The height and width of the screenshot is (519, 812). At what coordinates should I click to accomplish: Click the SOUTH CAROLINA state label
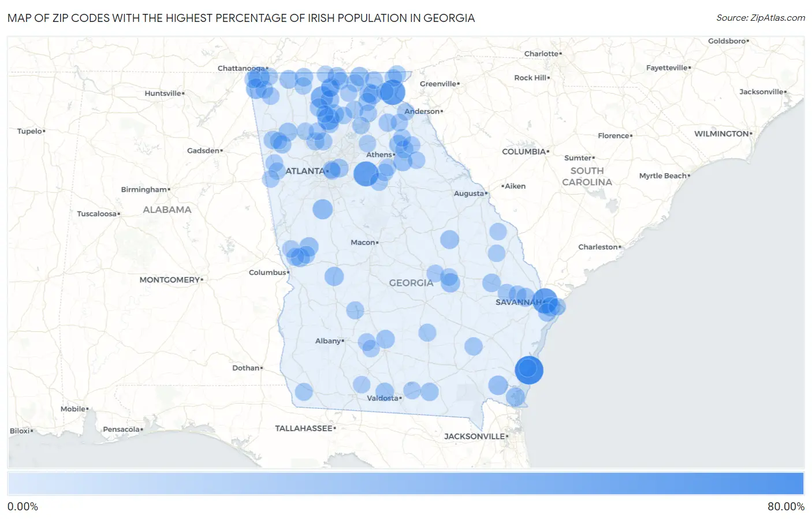point(587,177)
